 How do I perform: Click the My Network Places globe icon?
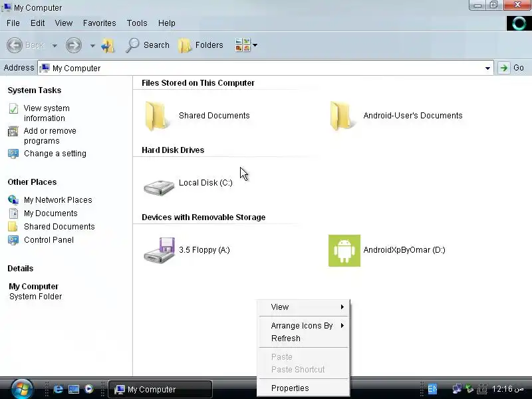click(x=13, y=200)
